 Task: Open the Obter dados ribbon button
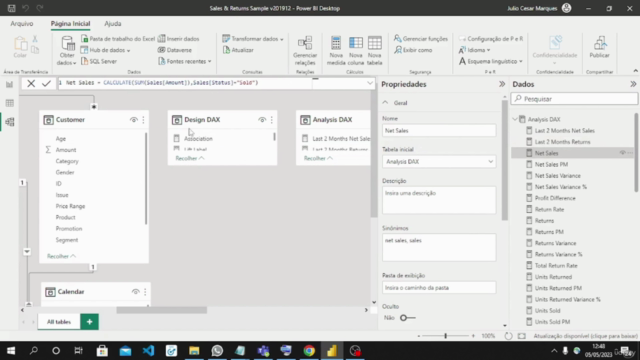67,51
